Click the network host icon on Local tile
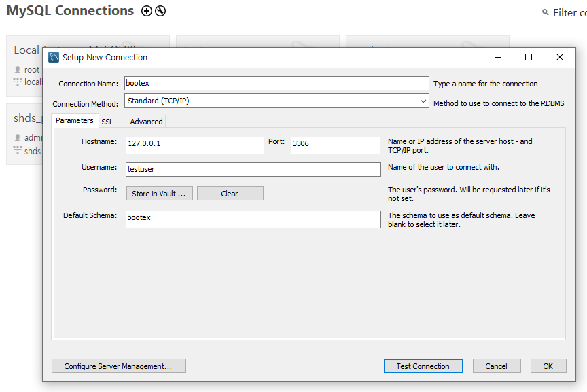The width and height of the screenshot is (587, 392). 17,82
